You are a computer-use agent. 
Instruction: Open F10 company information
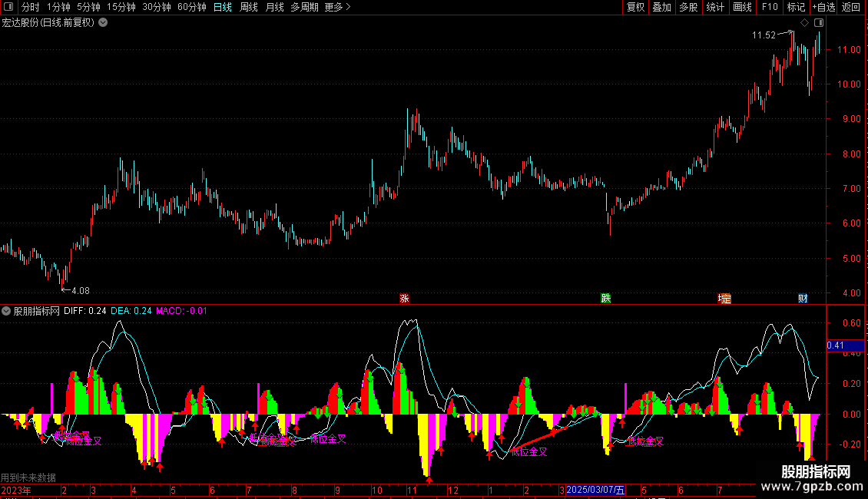770,7
